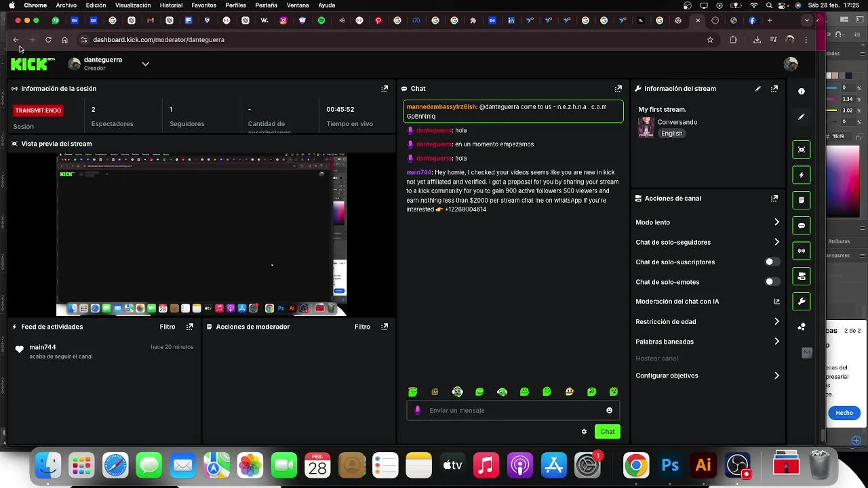Click the three-dots cluster icon in sidebar
The height and width of the screenshot is (488, 868).
point(802,327)
